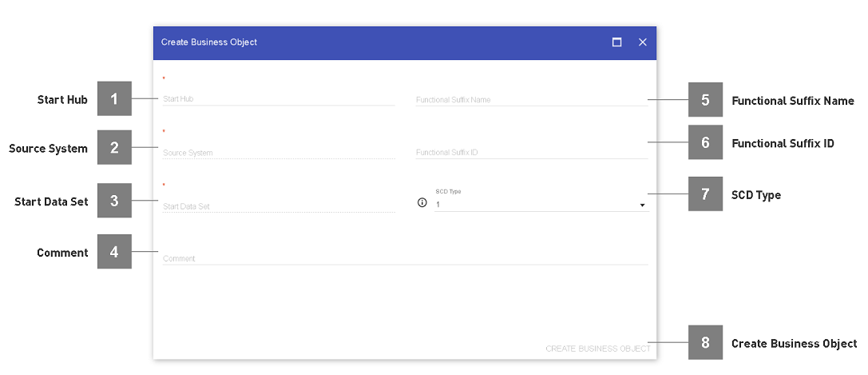Select the gray callout marker number 6
Screen dimensions: 868x375
(705, 142)
